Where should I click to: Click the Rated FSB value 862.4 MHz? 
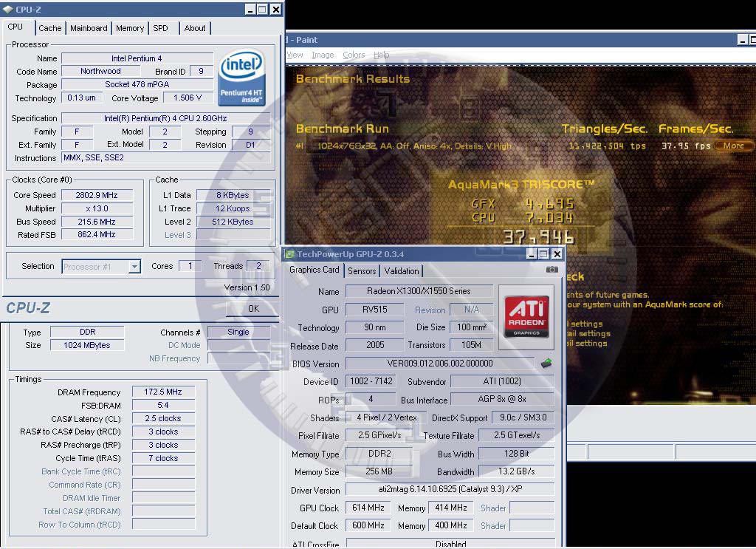click(x=97, y=234)
